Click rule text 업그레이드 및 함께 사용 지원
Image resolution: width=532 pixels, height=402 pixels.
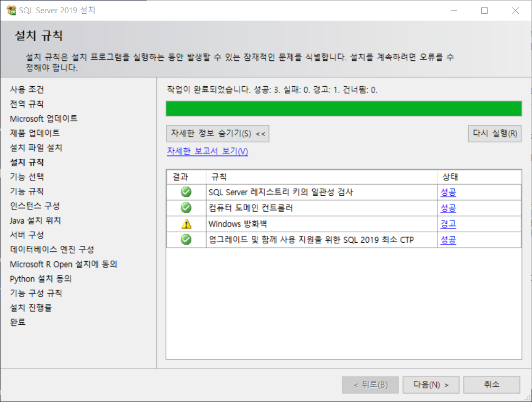click(x=311, y=240)
